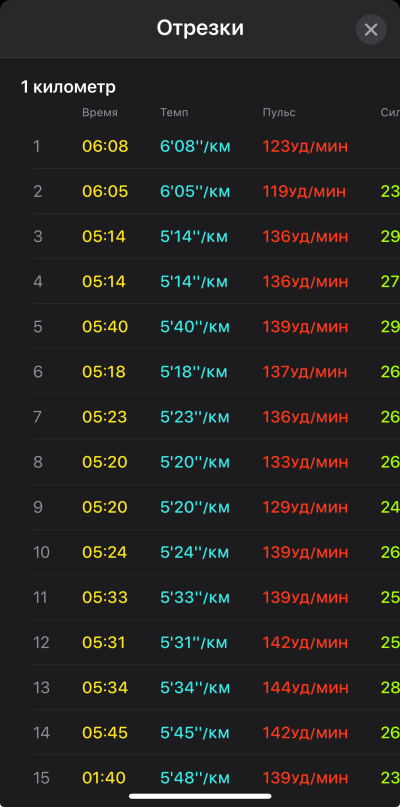Close the Отрезки splits panel
400x807 pixels.
371,29
